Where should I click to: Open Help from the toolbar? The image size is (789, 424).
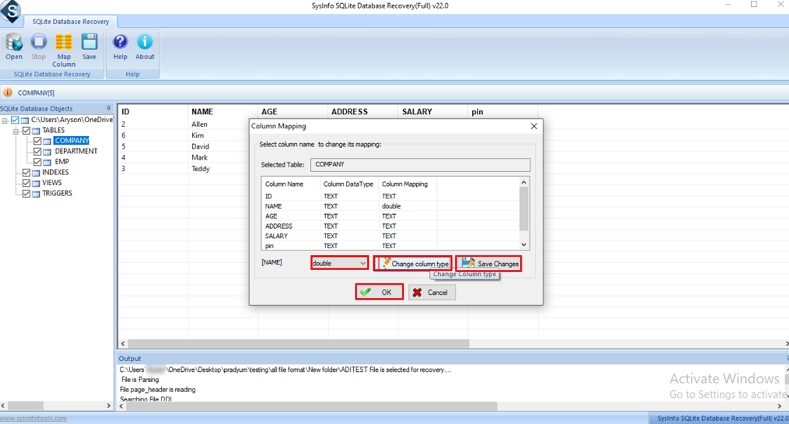point(120,46)
